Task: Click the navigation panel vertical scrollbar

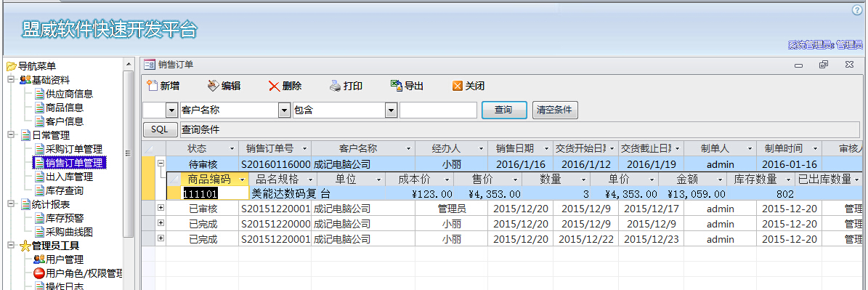Action: [129, 154]
